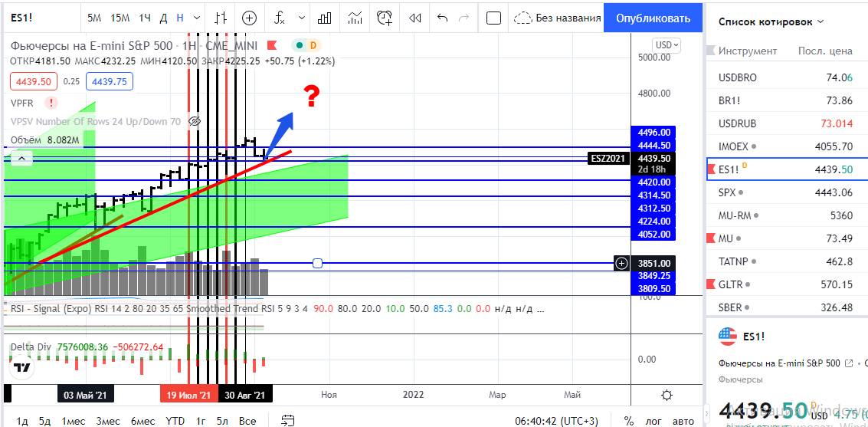Select the 5л date range

(222, 421)
